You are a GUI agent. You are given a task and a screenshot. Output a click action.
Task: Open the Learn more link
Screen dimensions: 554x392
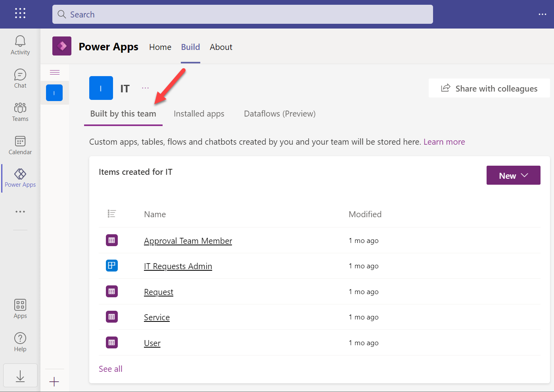(444, 142)
